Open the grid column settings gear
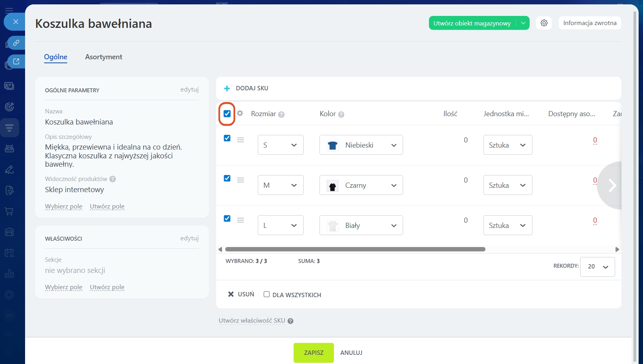This screenshot has width=643, height=364. pyautogui.click(x=240, y=113)
